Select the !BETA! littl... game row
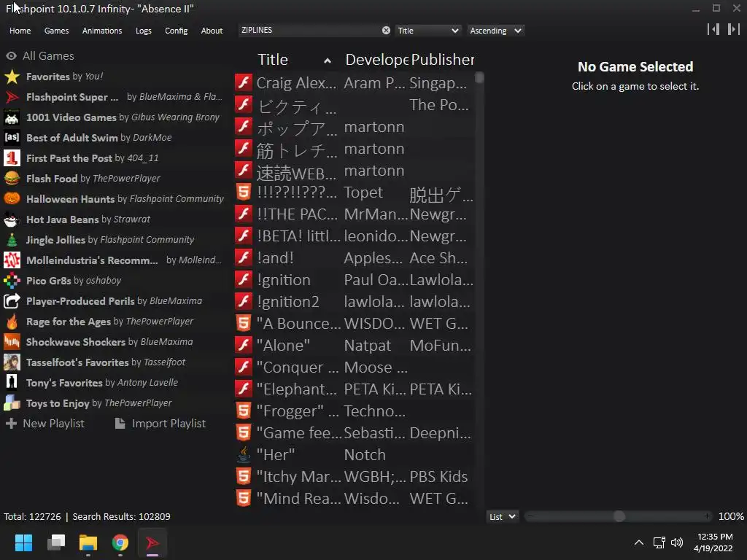Screen dimensions: 747x560 coord(355,236)
